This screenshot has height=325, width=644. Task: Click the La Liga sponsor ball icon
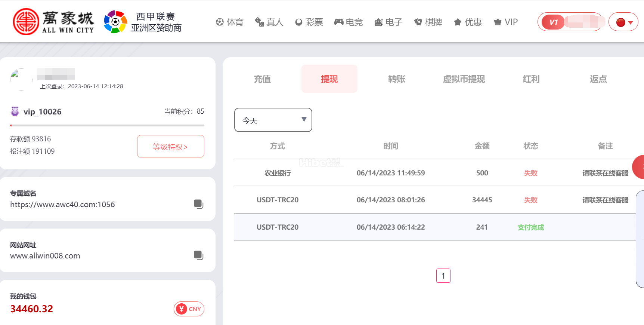[115, 22]
